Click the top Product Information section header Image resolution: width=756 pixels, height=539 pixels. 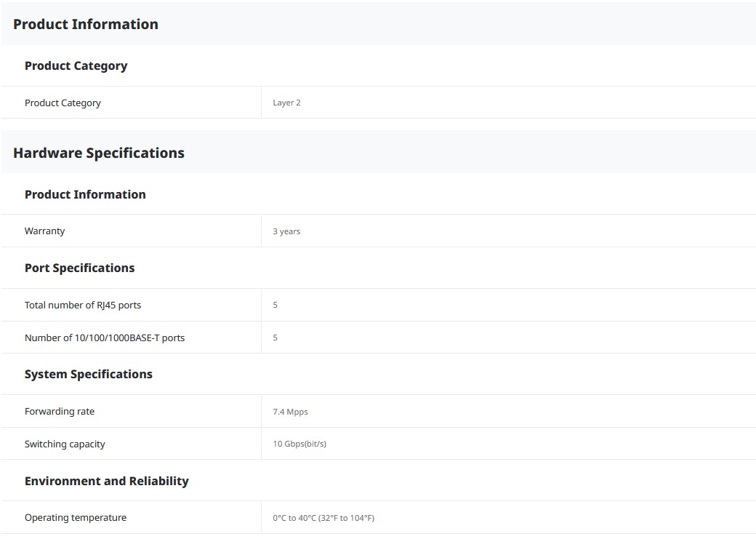point(86,24)
